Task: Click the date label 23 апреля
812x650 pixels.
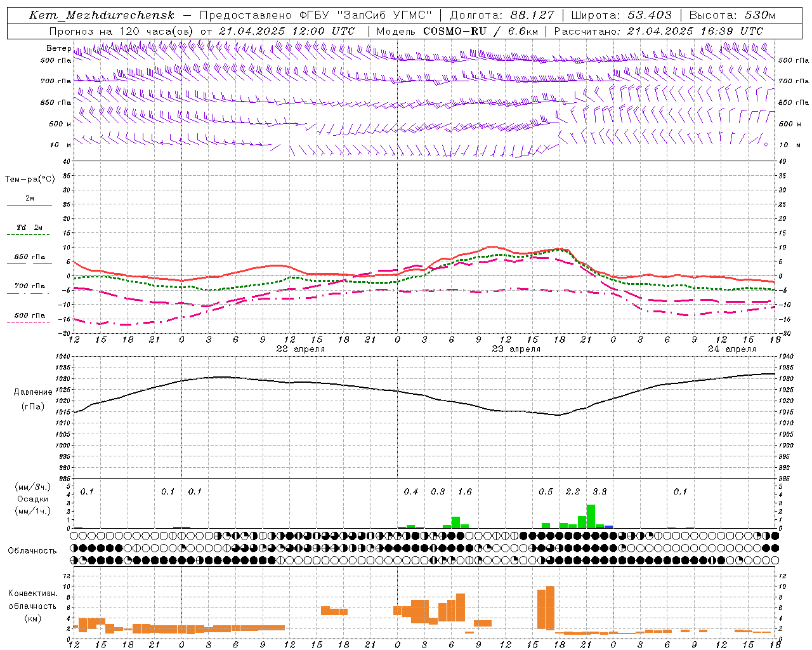Action: (x=516, y=349)
